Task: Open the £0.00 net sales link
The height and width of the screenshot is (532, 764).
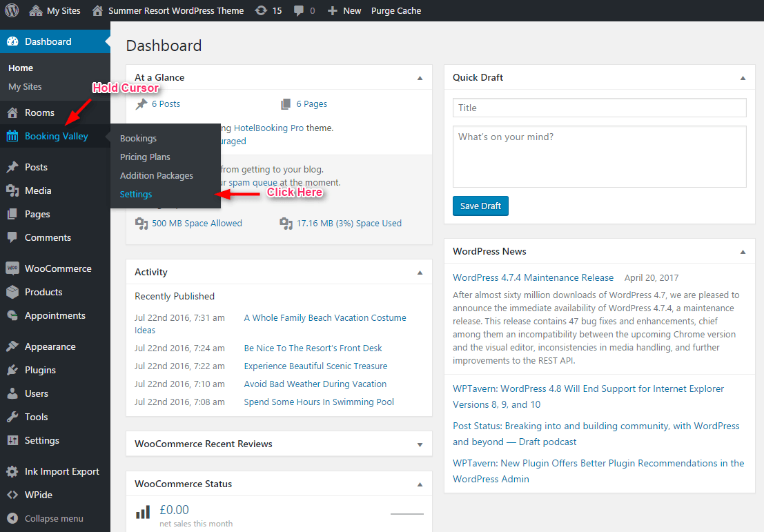Action: tap(174, 510)
